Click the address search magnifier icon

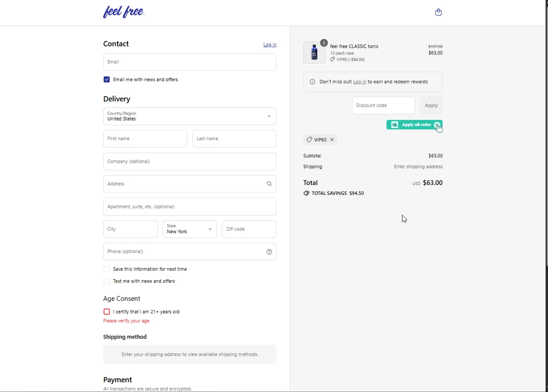pyautogui.click(x=269, y=184)
